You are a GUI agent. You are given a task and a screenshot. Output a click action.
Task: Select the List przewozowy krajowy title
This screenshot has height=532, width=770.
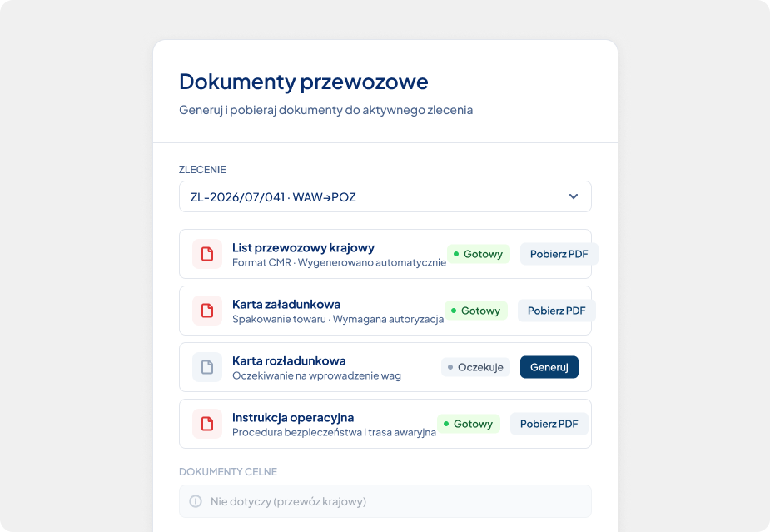click(303, 247)
